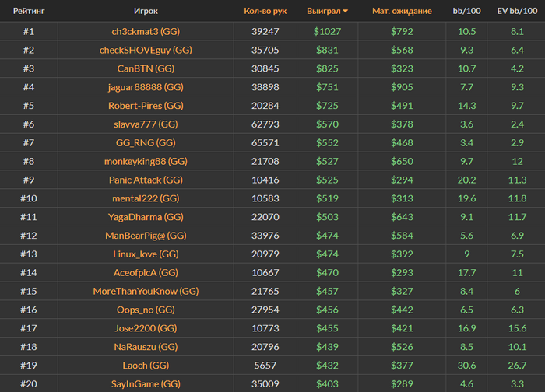Open monkeyking88 (GG) profile
This screenshot has width=545, height=392.
[146, 162]
